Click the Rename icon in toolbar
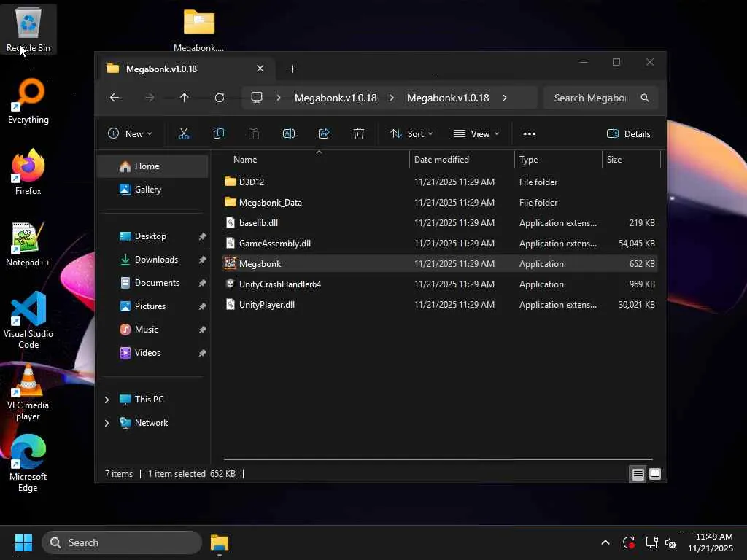Viewport: 747px width, 560px height. pyautogui.click(x=289, y=133)
